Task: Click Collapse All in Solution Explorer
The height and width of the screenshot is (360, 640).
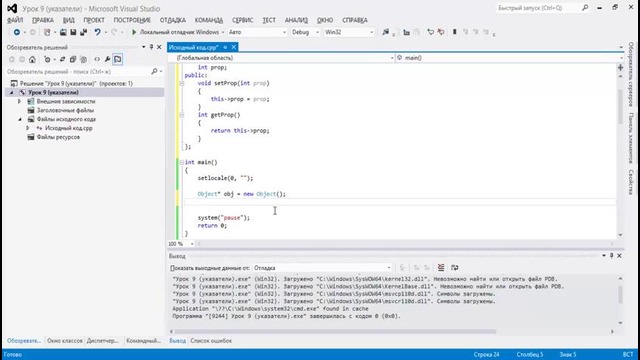Action: click(73, 60)
